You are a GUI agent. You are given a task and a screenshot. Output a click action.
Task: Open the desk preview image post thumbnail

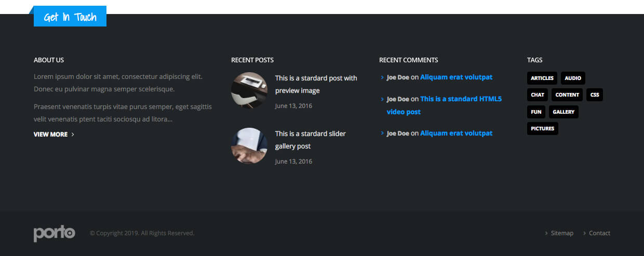(x=249, y=90)
